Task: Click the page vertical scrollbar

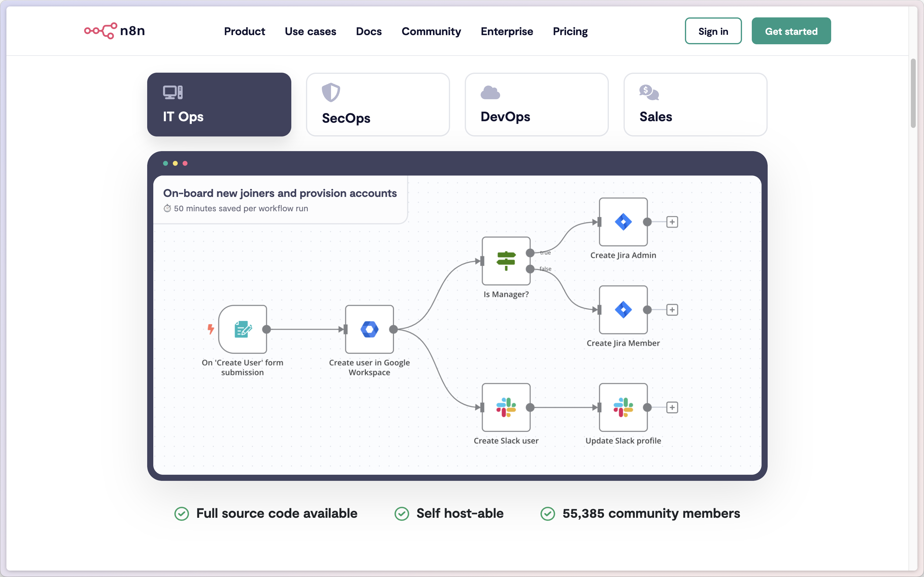Action: [x=913, y=93]
